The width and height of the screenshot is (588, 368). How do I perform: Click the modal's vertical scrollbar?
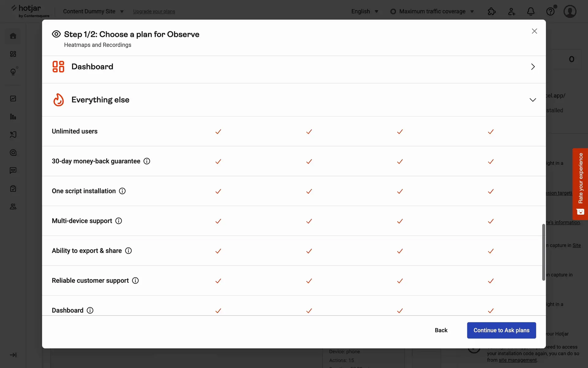pyautogui.click(x=544, y=252)
